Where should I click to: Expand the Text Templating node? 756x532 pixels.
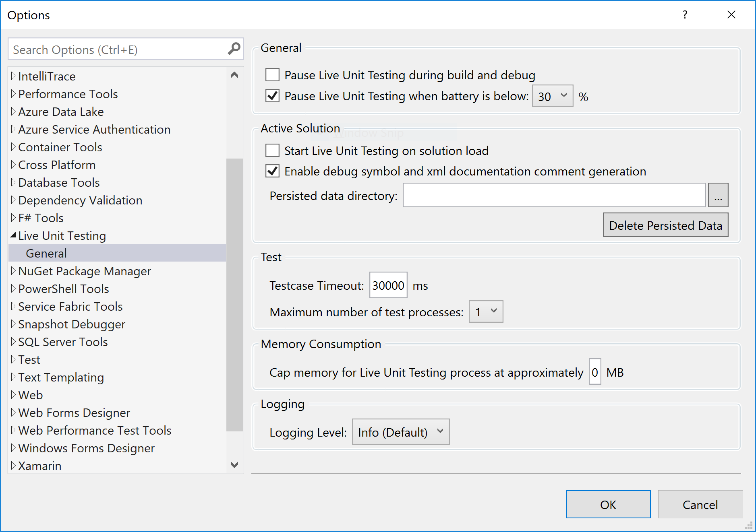(x=13, y=377)
